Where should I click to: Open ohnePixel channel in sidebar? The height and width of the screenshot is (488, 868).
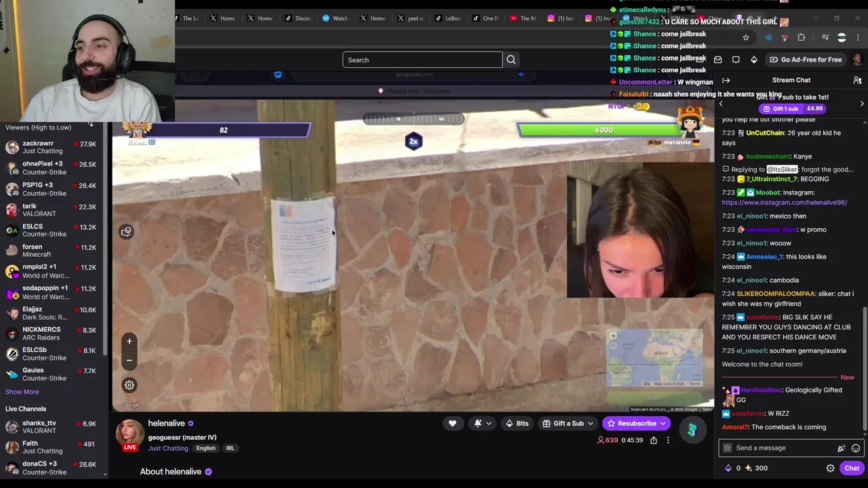tap(53, 168)
